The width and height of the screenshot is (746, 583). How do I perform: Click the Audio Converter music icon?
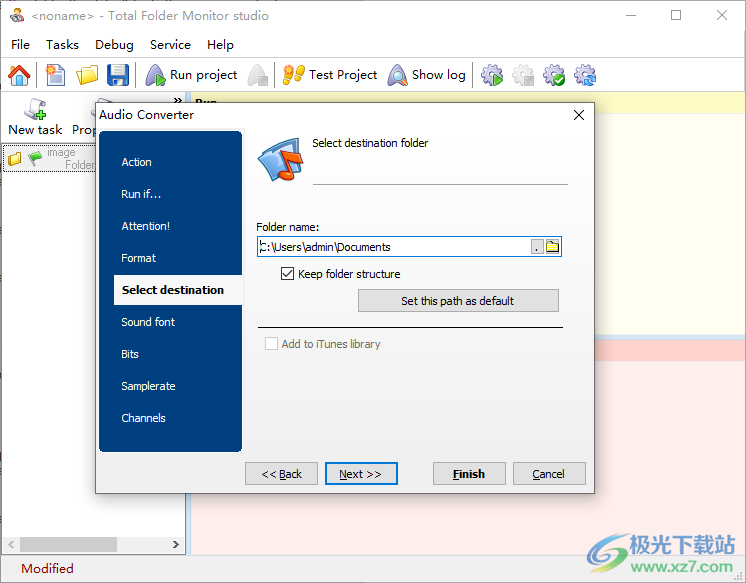281,159
